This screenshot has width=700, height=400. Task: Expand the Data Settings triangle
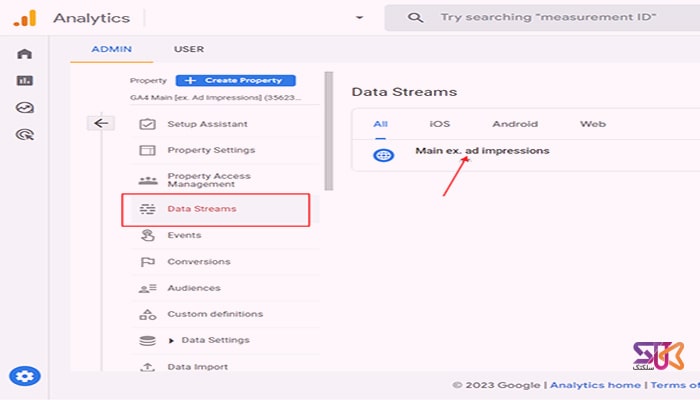pyautogui.click(x=171, y=341)
